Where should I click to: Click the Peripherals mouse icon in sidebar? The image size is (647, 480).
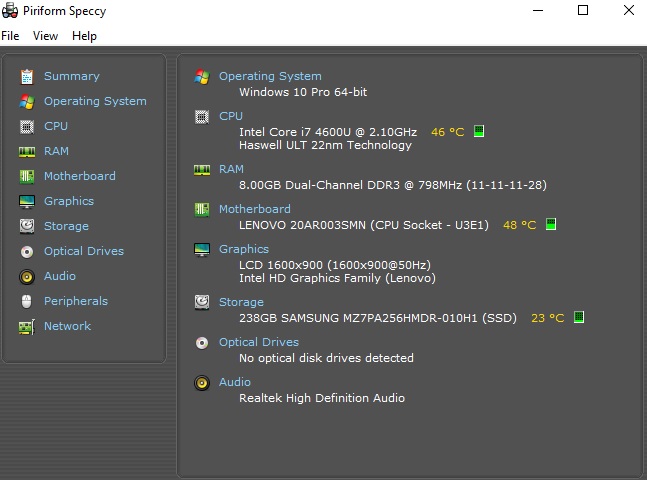coord(27,301)
